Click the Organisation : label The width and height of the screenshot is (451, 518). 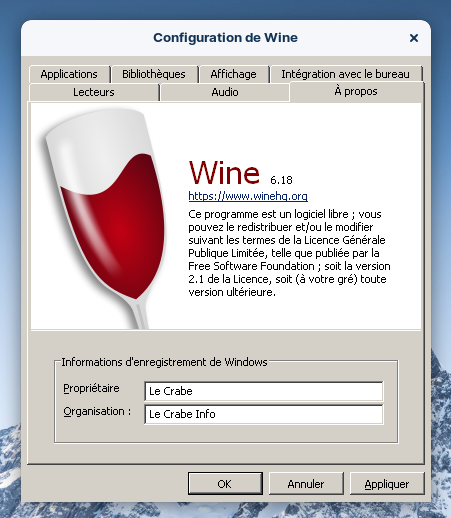97,411
